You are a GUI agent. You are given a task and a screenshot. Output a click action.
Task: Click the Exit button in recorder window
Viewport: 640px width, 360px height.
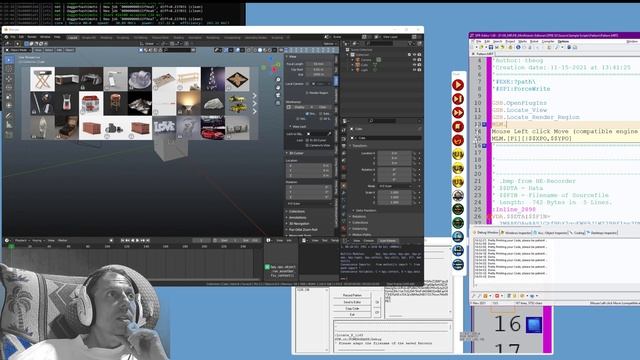click(x=352, y=315)
